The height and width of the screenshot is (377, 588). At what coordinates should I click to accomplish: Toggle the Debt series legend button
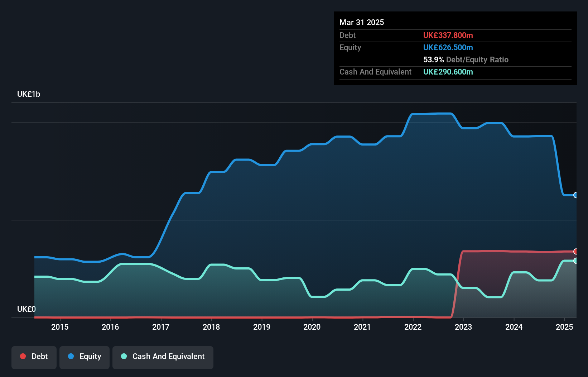point(34,357)
